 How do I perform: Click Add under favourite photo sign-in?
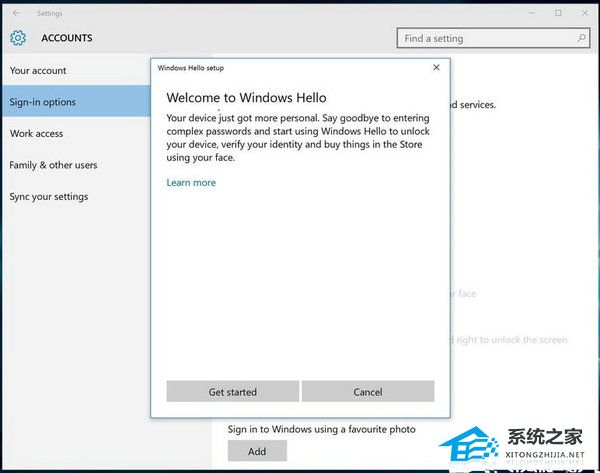(257, 451)
